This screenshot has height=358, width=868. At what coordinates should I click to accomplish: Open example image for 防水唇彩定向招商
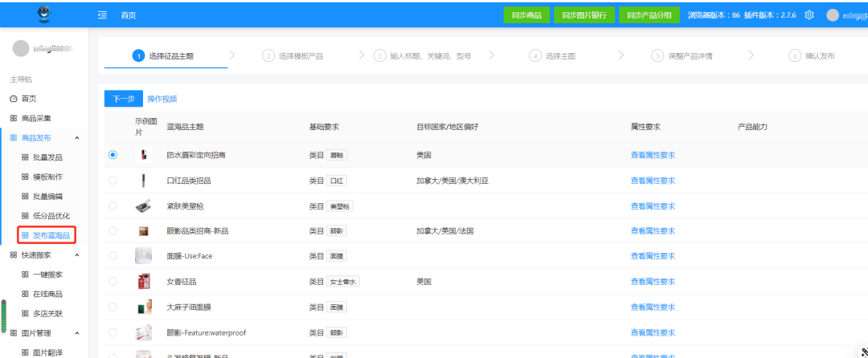pyautogui.click(x=143, y=155)
